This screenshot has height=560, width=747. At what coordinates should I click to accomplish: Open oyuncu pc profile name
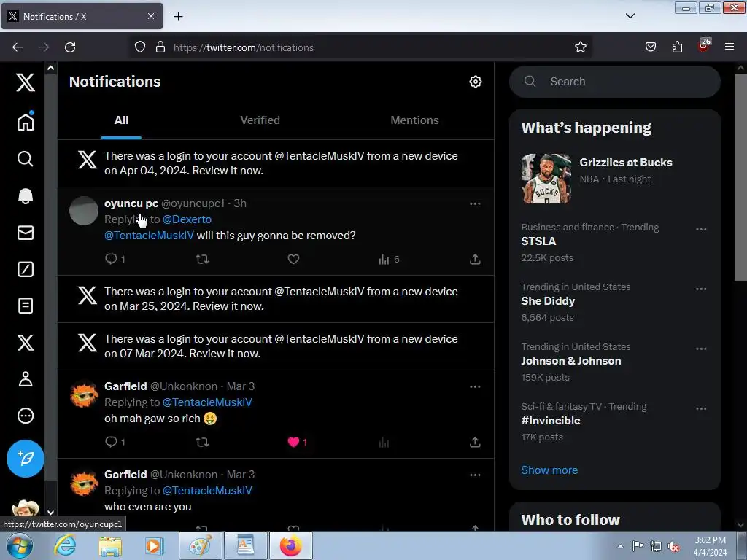(131, 203)
